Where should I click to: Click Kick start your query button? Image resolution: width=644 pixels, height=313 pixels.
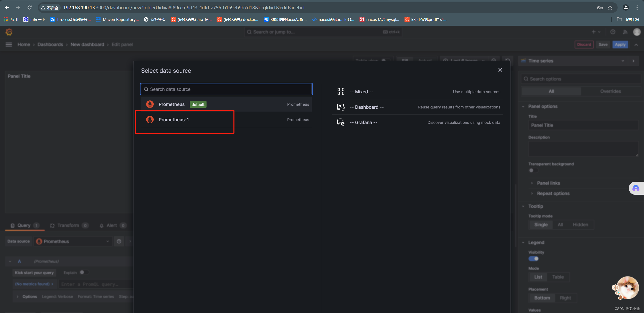34,273
